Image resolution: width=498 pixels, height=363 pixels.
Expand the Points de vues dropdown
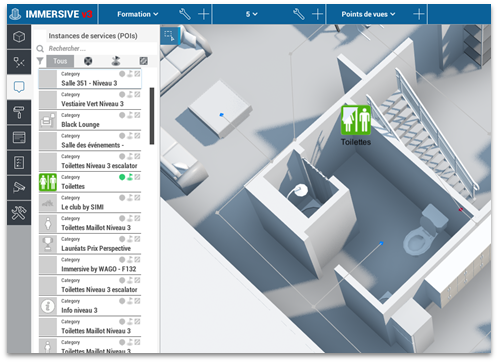(x=368, y=14)
